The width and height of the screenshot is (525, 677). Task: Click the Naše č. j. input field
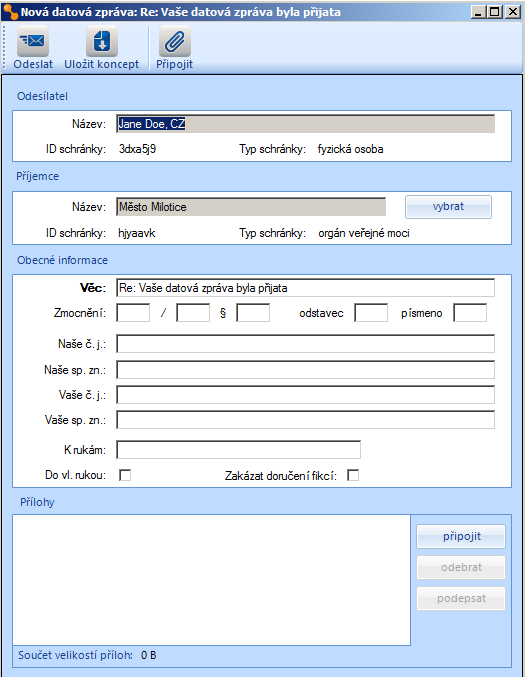point(305,344)
